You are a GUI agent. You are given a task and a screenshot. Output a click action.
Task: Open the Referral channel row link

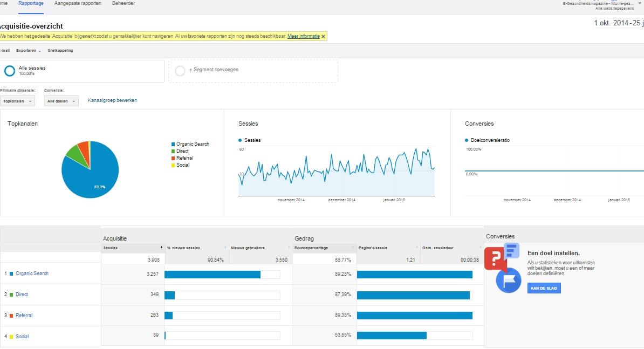click(24, 316)
